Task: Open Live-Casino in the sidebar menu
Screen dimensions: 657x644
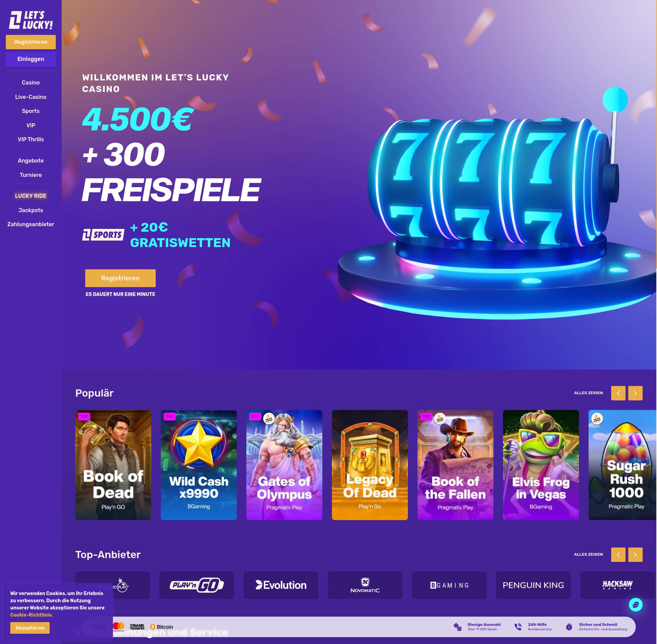Action: pos(31,97)
